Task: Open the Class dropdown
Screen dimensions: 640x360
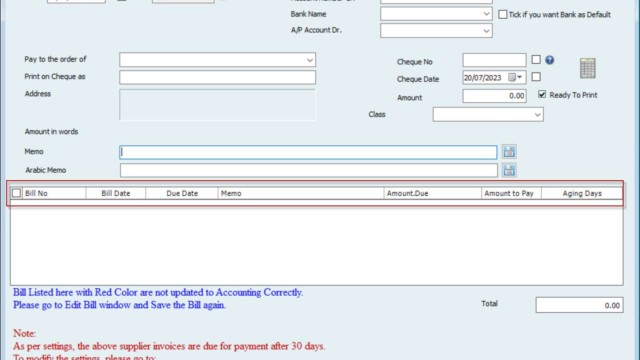Action: [x=538, y=115]
